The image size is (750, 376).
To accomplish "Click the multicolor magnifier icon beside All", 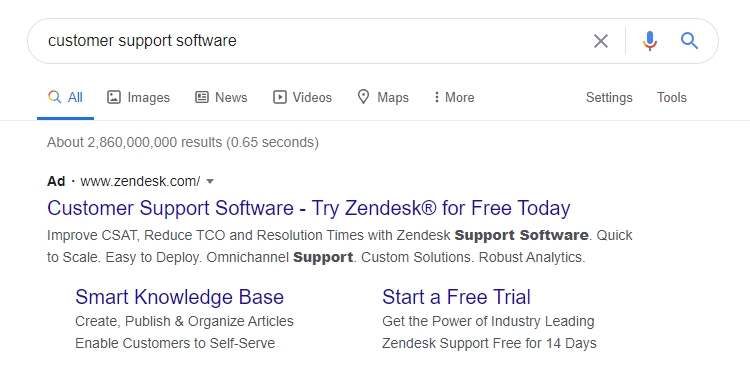I will click(x=55, y=97).
